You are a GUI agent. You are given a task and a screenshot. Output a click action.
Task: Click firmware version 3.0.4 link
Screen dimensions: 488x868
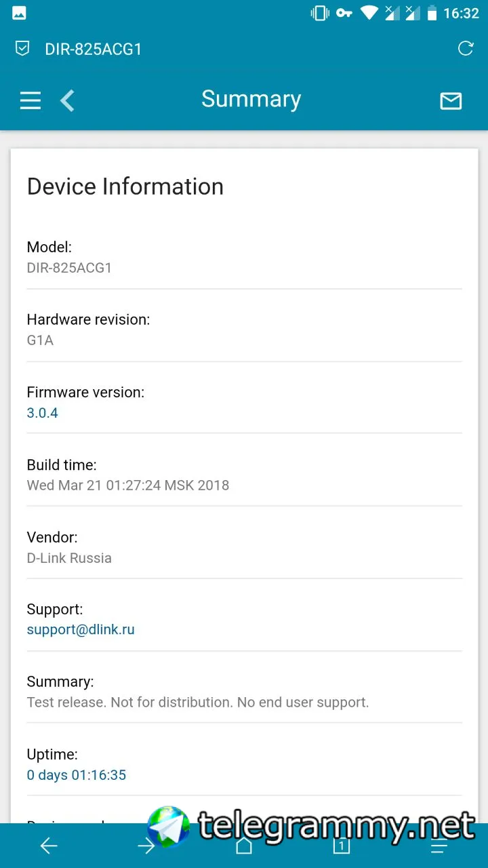pyautogui.click(x=43, y=413)
